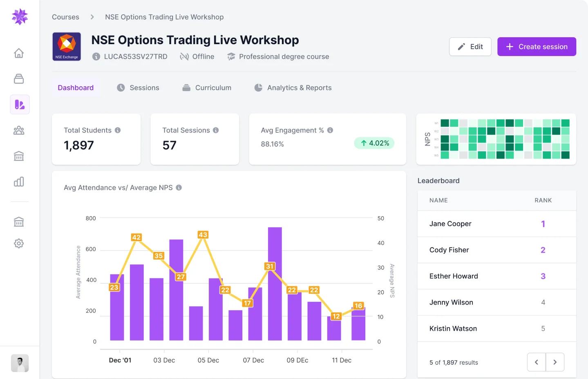
Task: Click info icon beside Avg Attendance chart title
Action: coord(179,187)
